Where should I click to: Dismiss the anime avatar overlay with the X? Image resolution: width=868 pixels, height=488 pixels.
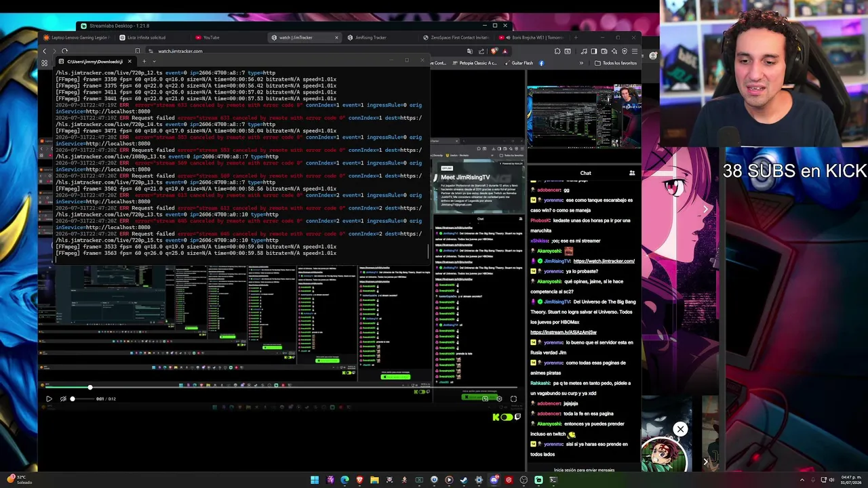click(x=680, y=429)
